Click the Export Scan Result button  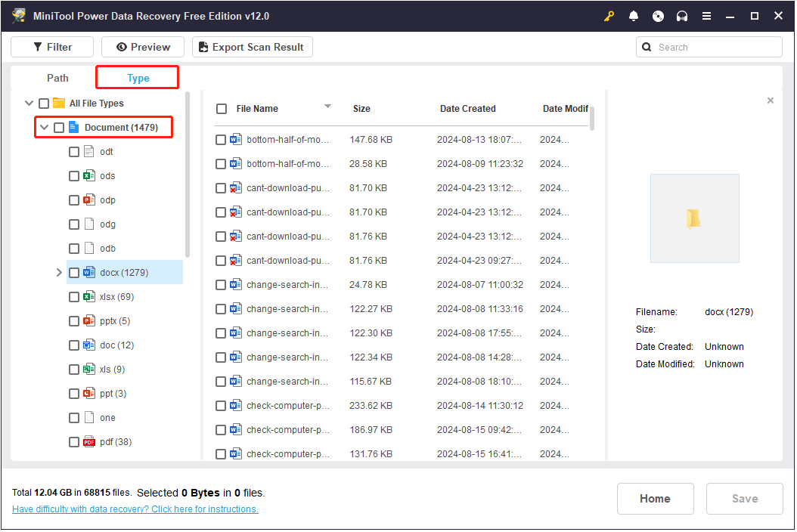(x=252, y=47)
